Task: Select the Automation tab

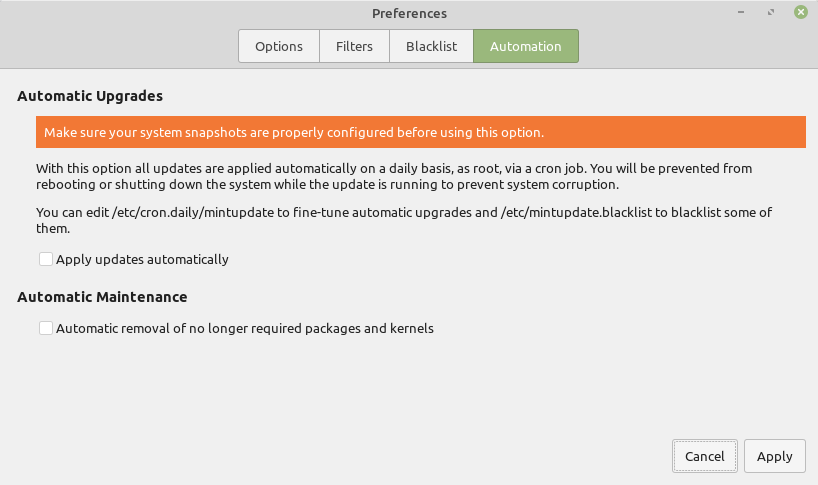Action: (x=526, y=46)
